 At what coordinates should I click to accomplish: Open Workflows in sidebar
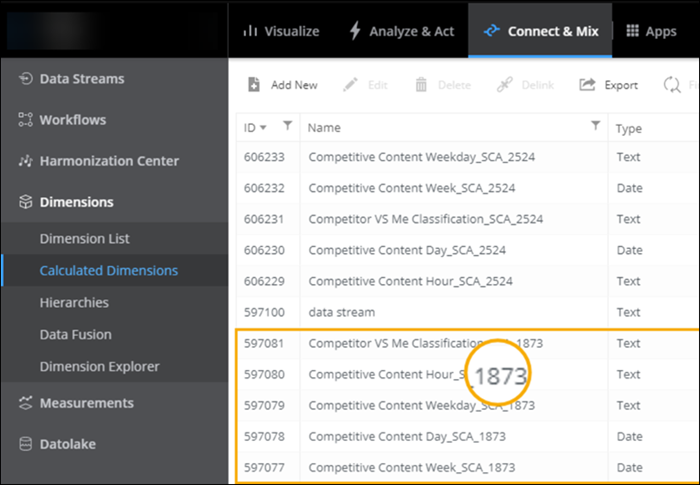(73, 120)
